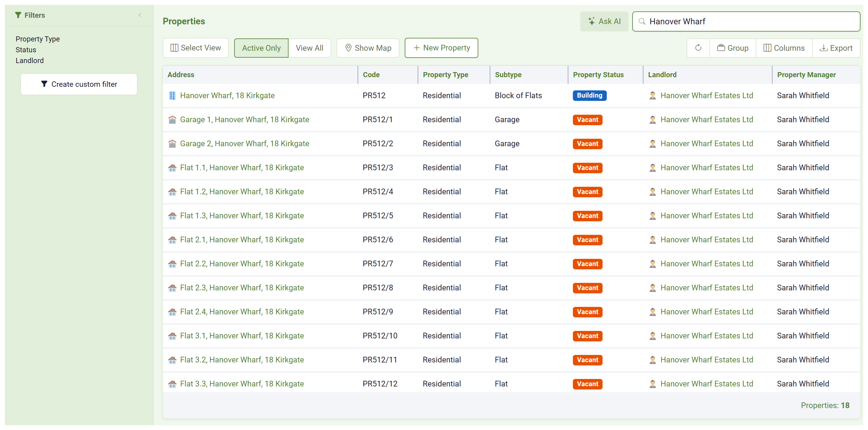
Task: Click the Properties: 18 count footer
Action: 825,405
